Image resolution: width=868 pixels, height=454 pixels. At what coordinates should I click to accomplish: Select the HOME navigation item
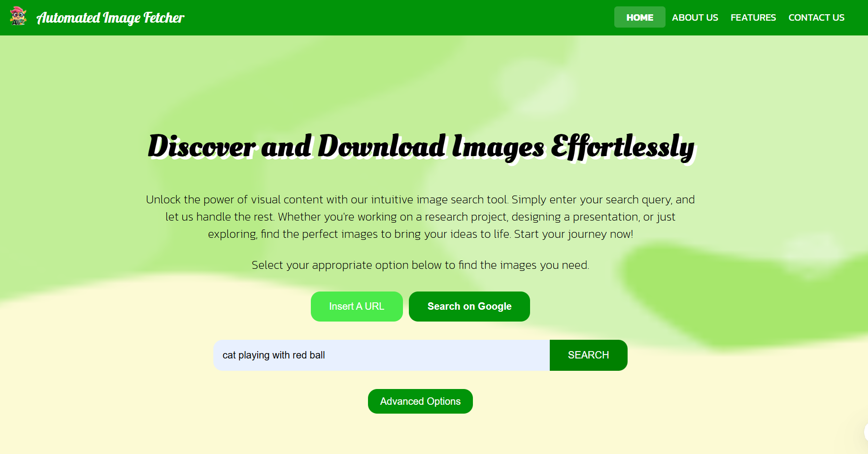(x=639, y=17)
